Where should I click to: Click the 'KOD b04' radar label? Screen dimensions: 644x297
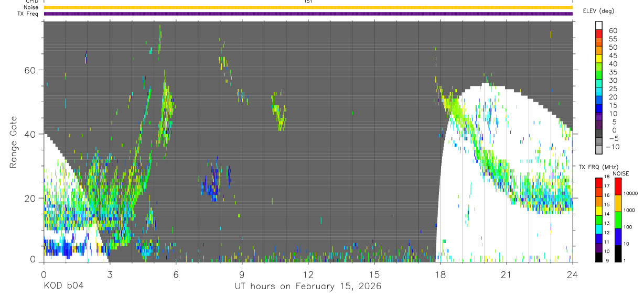click(63, 287)
